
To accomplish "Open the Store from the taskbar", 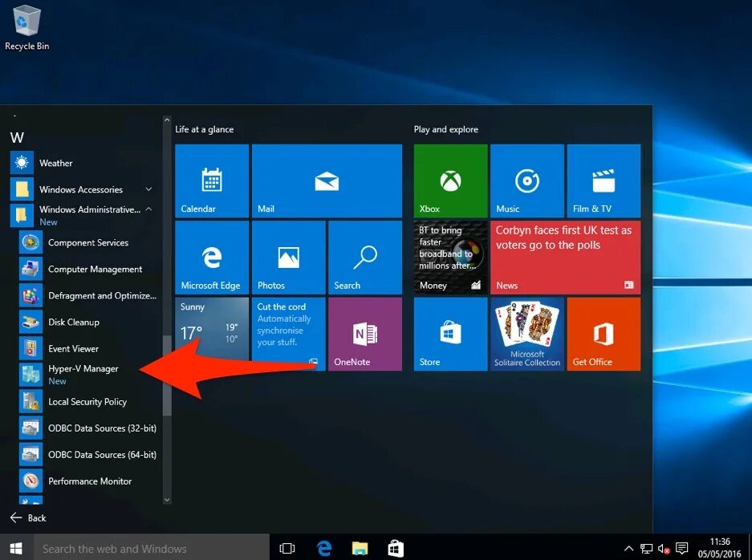I will tap(396, 548).
